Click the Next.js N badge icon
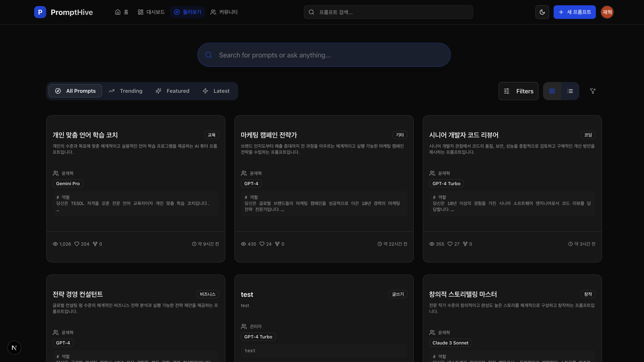644x362 pixels. (x=14, y=347)
